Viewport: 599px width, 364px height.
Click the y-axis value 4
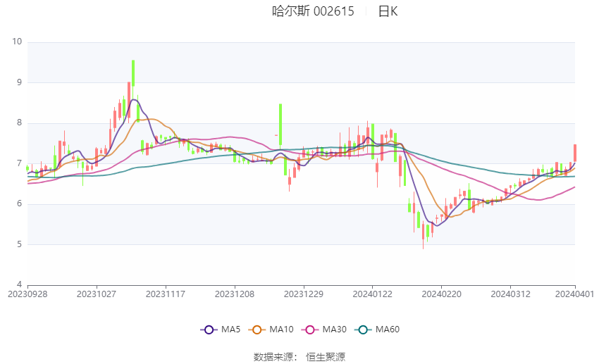[x=20, y=284]
